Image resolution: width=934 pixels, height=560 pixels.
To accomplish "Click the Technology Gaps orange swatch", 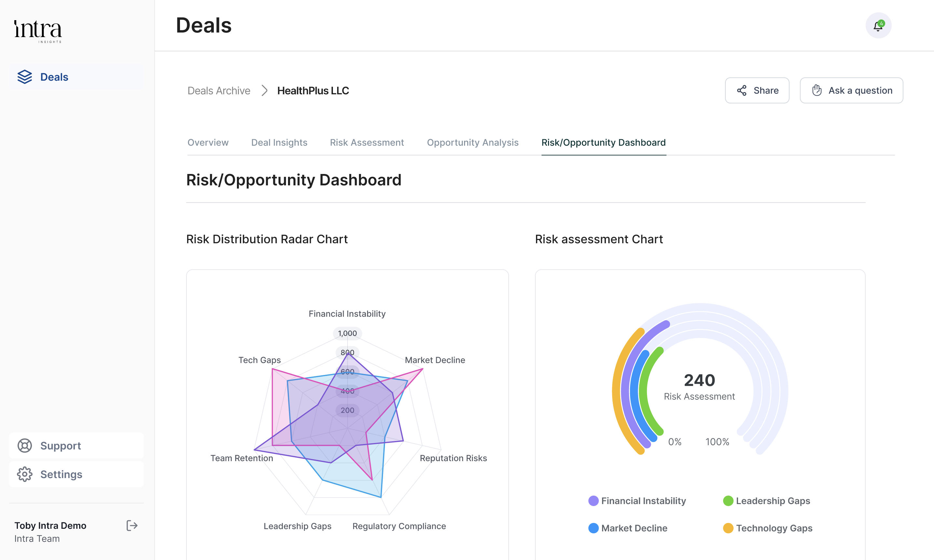I will (728, 528).
